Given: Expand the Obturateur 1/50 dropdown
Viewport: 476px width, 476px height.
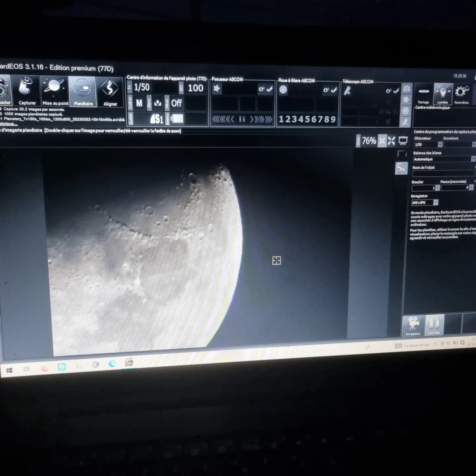Looking at the screenshot, I should pyautogui.click(x=440, y=145).
